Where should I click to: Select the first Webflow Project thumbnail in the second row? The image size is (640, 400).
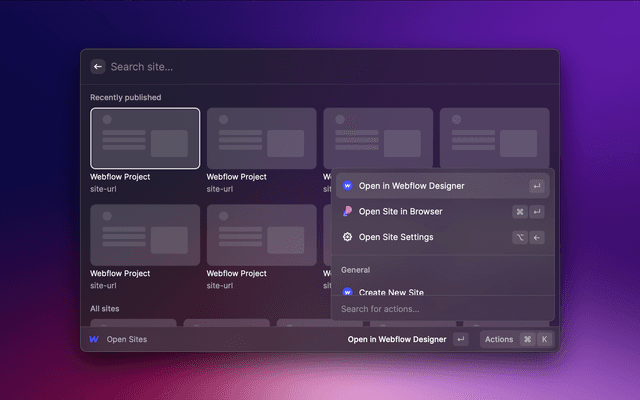click(x=145, y=235)
